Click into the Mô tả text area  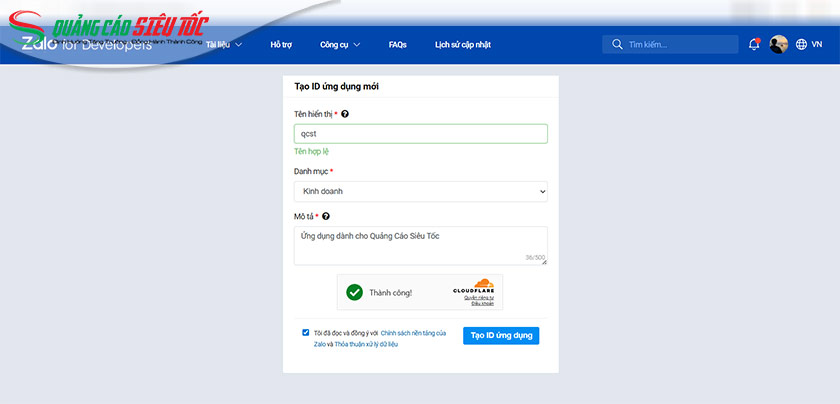point(420,246)
